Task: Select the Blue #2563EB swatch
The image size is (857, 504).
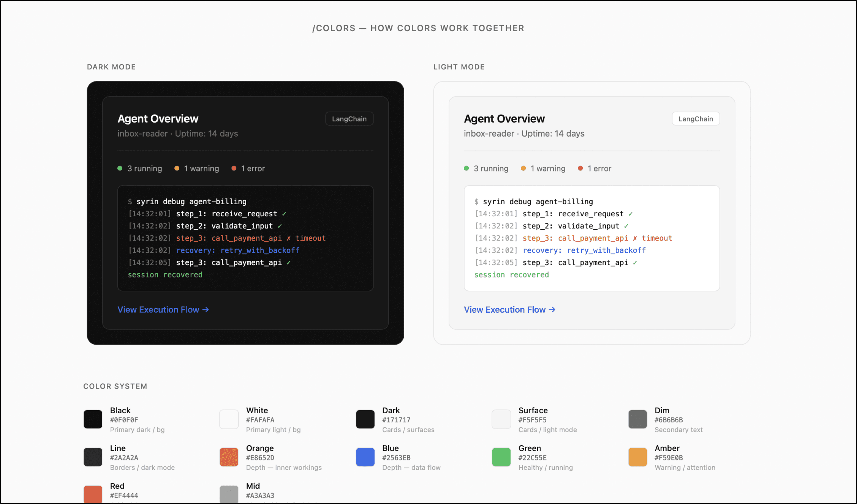Action: [365, 457]
